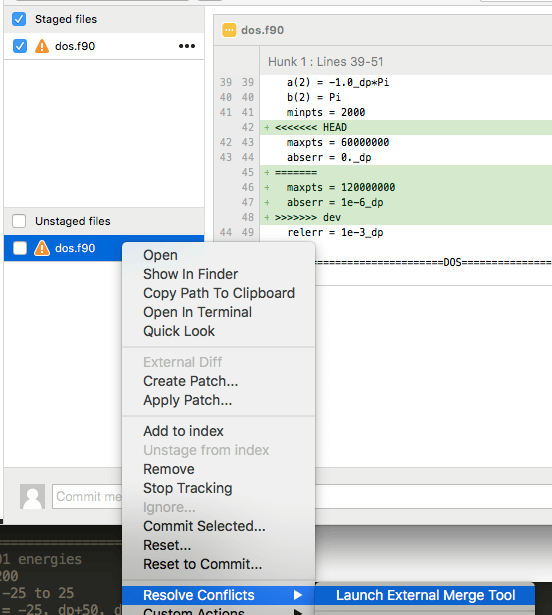Open the three-dot menu for staged dos.f90

tap(187, 46)
